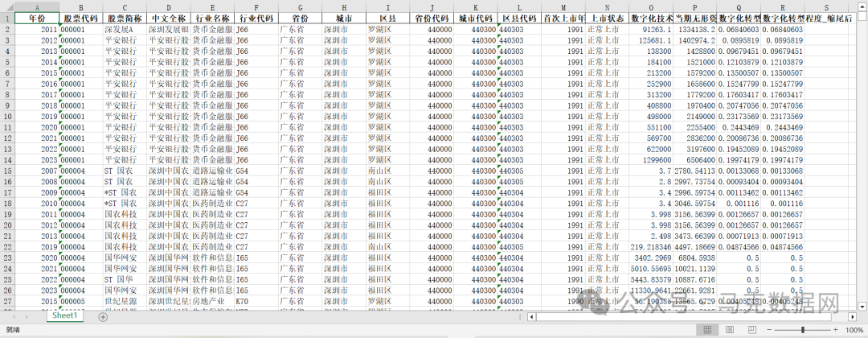The height and width of the screenshot is (338, 868).
Task: Select the cell containing ST 国华
Action: (x=125, y=280)
